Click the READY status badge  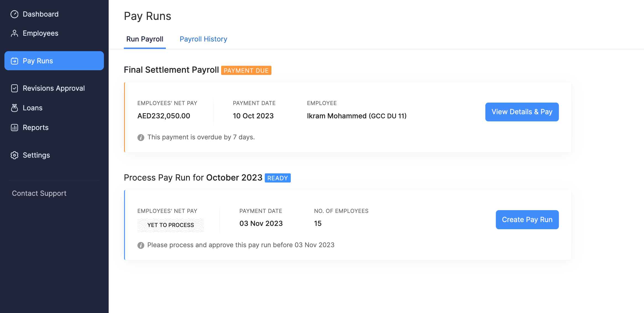pos(278,178)
